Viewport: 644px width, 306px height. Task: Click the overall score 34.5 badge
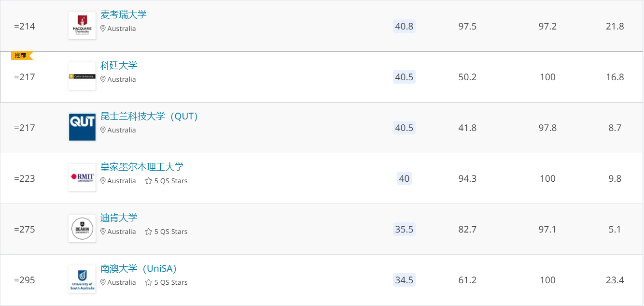(x=404, y=280)
